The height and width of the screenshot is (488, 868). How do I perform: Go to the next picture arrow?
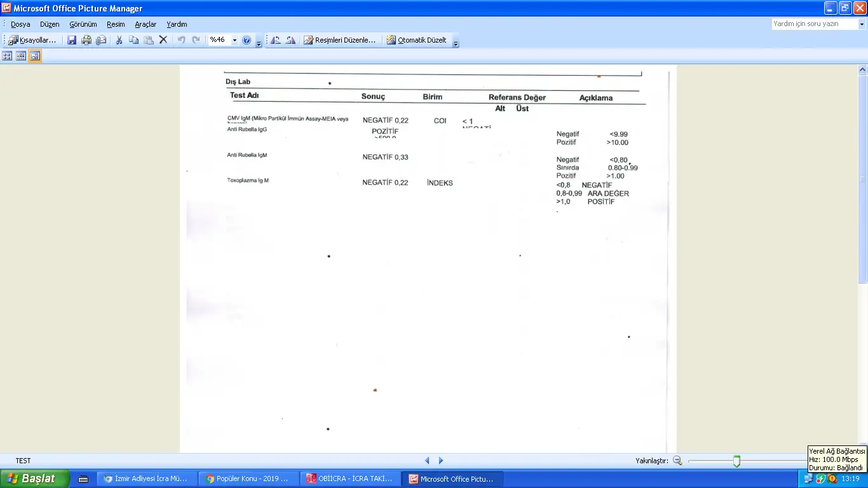441,461
